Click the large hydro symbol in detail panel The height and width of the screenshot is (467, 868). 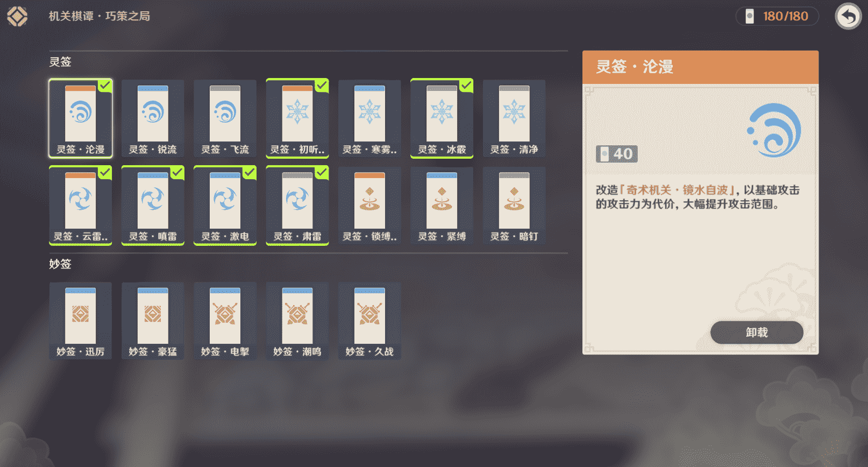click(x=774, y=130)
